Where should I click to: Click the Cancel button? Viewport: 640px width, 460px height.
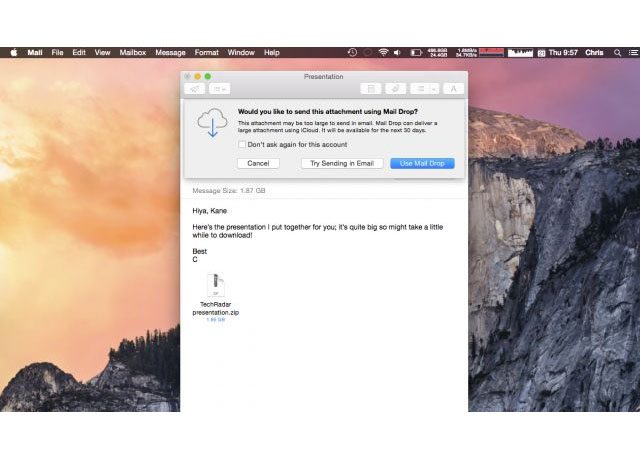258,163
